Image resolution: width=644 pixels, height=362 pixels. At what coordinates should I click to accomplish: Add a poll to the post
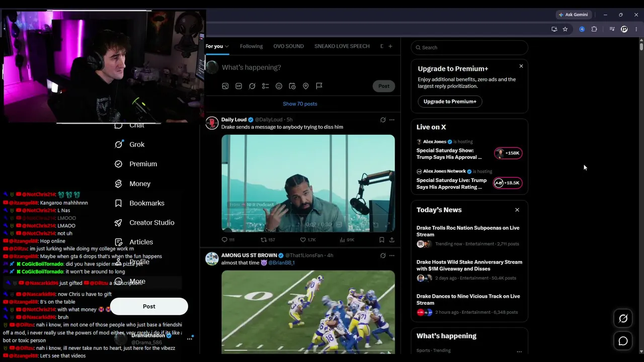[266, 86]
